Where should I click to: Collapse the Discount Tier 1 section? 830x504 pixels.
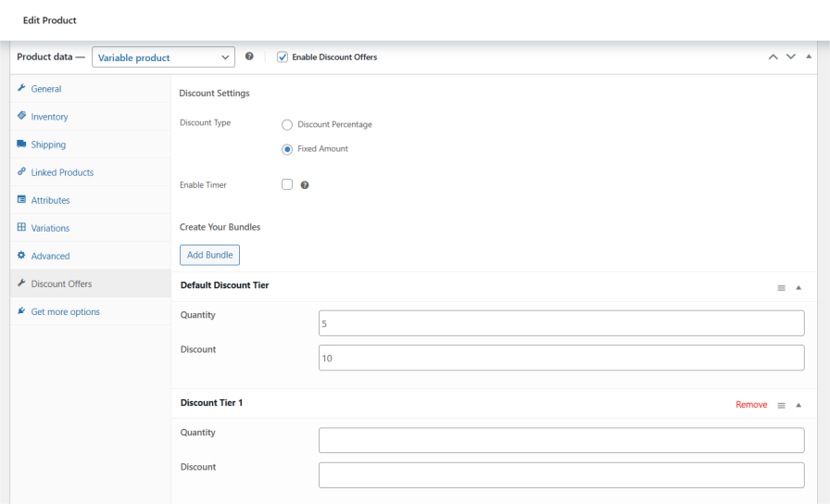pos(799,405)
